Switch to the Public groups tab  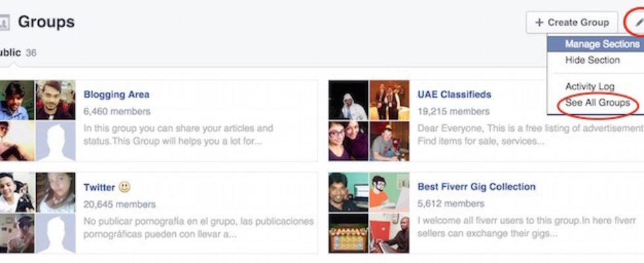point(11,52)
